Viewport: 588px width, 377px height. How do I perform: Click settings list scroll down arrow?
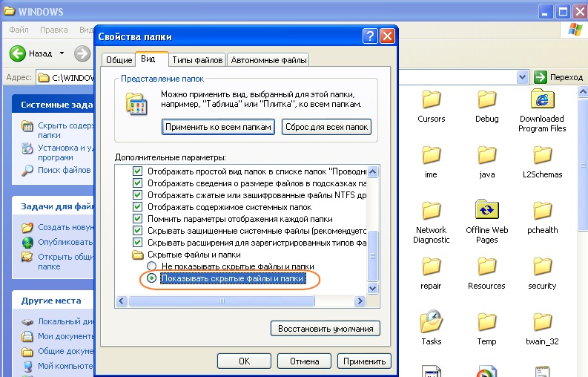click(x=372, y=289)
